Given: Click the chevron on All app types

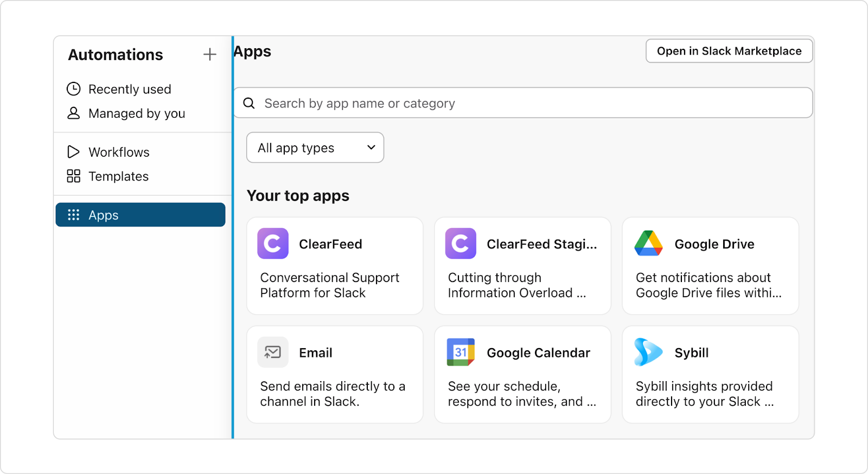Looking at the screenshot, I should coord(371,148).
